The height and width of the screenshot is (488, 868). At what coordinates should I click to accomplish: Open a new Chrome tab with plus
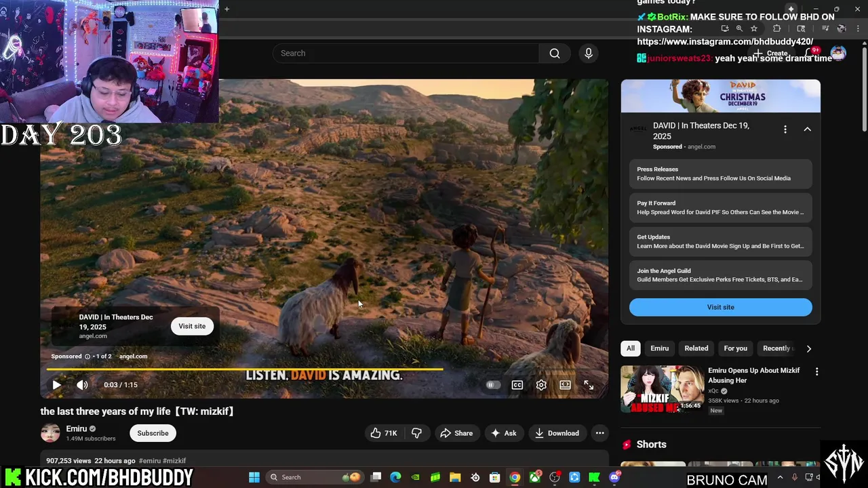(x=226, y=9)
